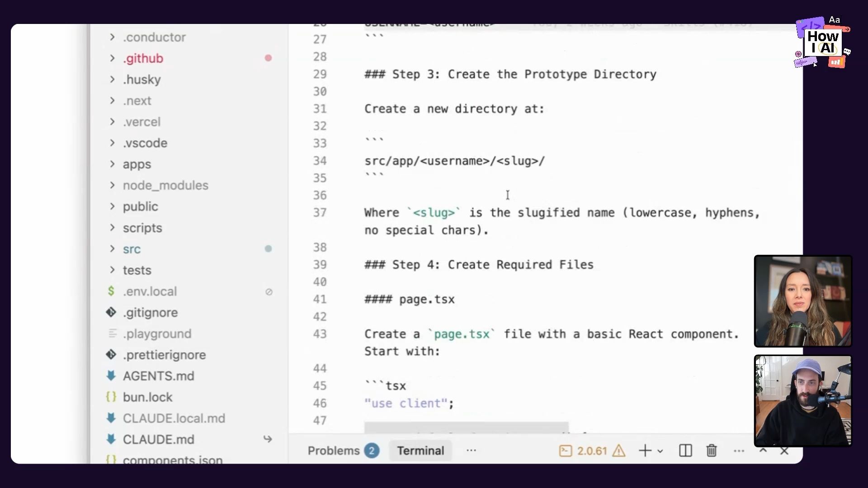
Task: Click the dollar-sign icon of .env.local
Action: tap(111, 291)
